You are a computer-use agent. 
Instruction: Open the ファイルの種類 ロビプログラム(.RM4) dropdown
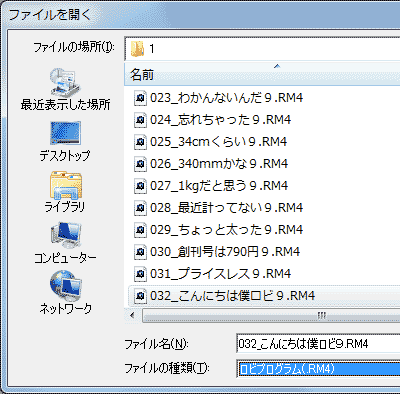click(318, 369)
